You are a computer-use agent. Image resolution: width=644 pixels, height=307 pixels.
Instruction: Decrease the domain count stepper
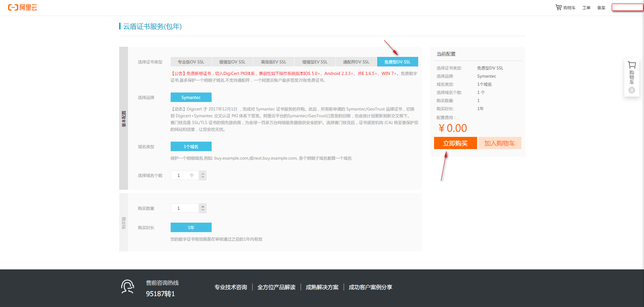pos(203,178)
